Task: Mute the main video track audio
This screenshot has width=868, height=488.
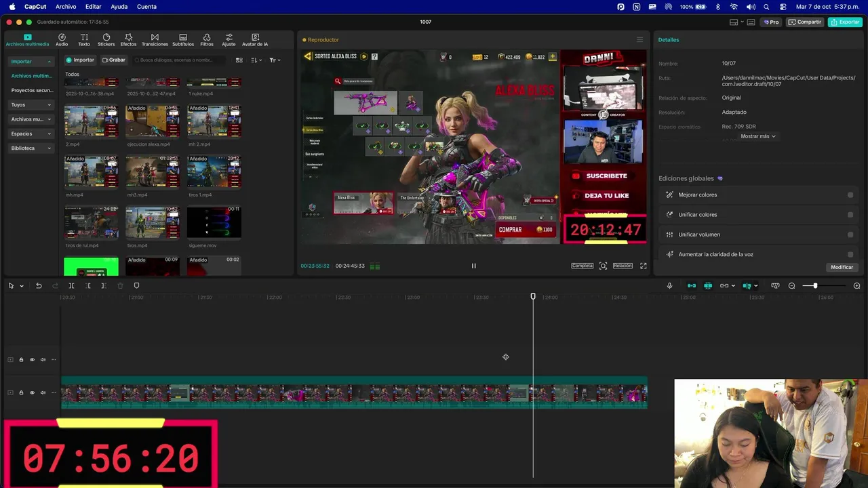Action: pos(43,393)
